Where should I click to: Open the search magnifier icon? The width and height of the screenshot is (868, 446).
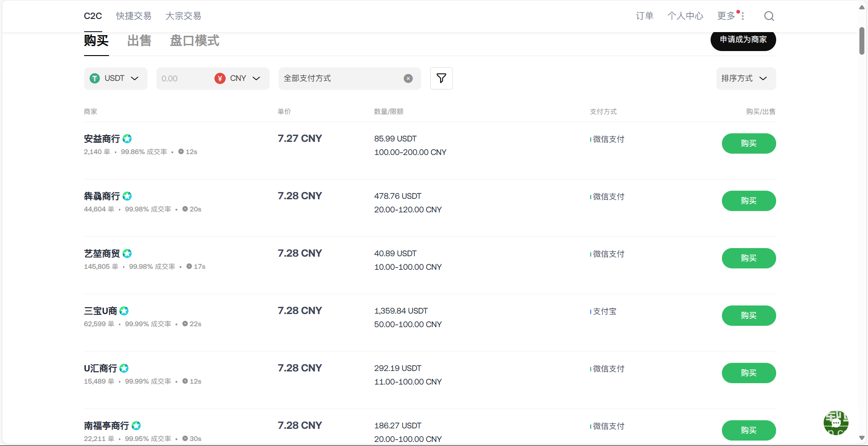[x=769, y=16]
